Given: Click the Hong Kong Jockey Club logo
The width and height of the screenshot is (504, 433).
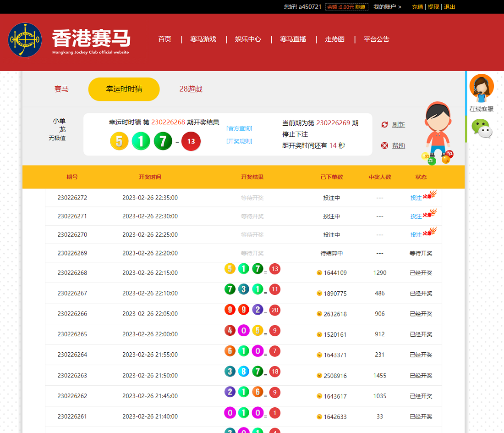Looking at the screenshot, I should [25, 40].
